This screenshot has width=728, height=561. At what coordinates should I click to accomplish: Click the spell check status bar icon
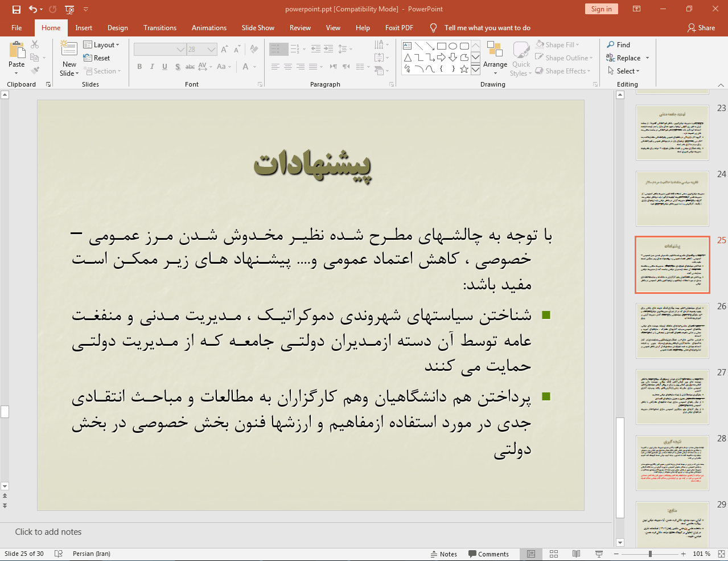pos(58,554)
